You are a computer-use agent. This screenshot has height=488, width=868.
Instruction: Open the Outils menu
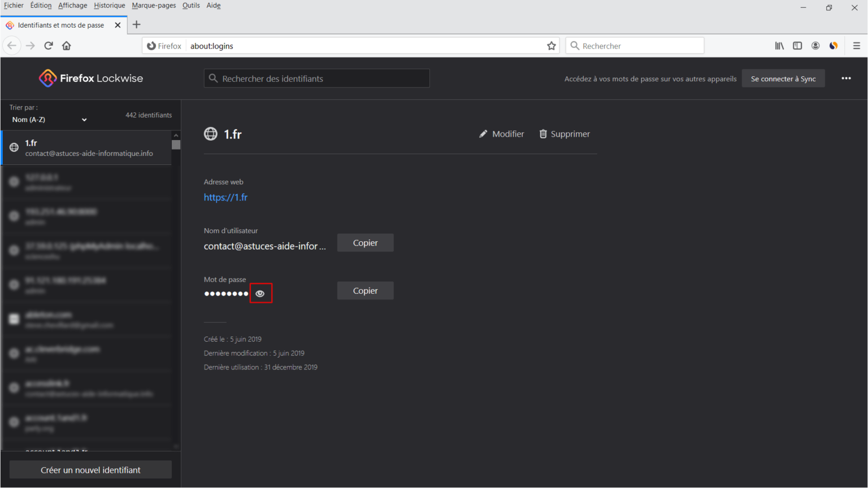click(x=191, y=6)
